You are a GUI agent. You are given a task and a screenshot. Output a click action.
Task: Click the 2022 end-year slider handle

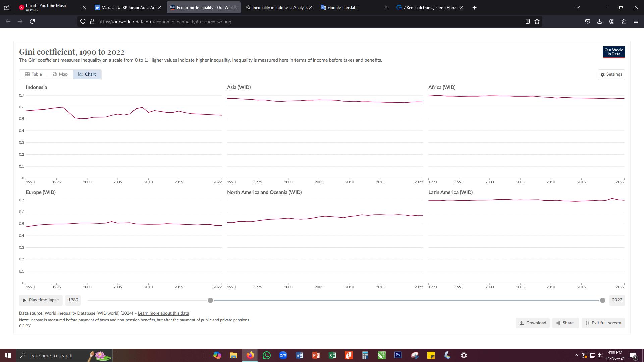coord(603,300)
